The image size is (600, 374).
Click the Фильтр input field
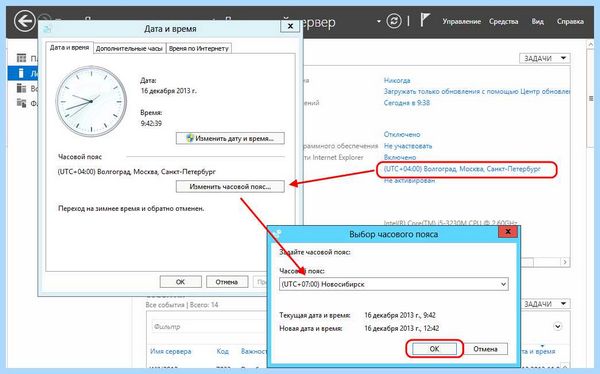[210, 327]
